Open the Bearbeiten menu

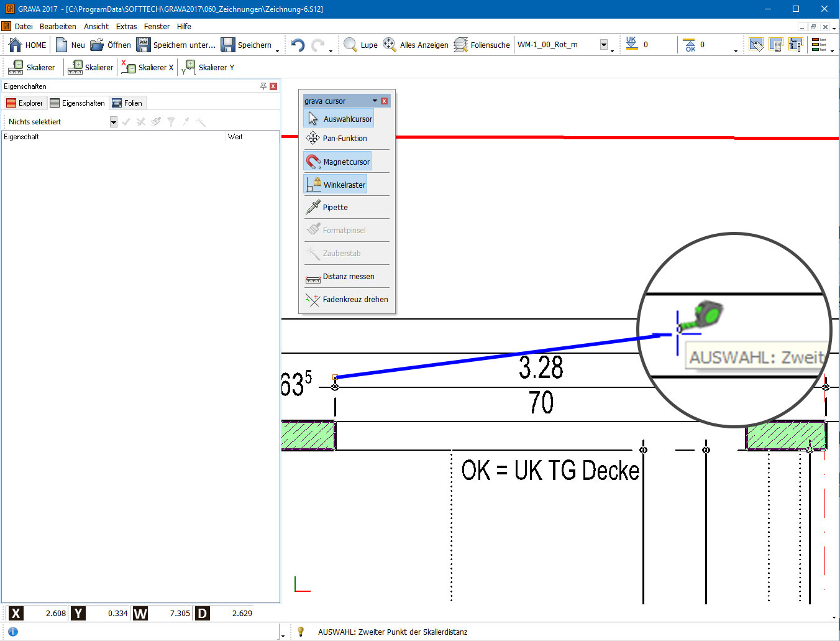58,27
